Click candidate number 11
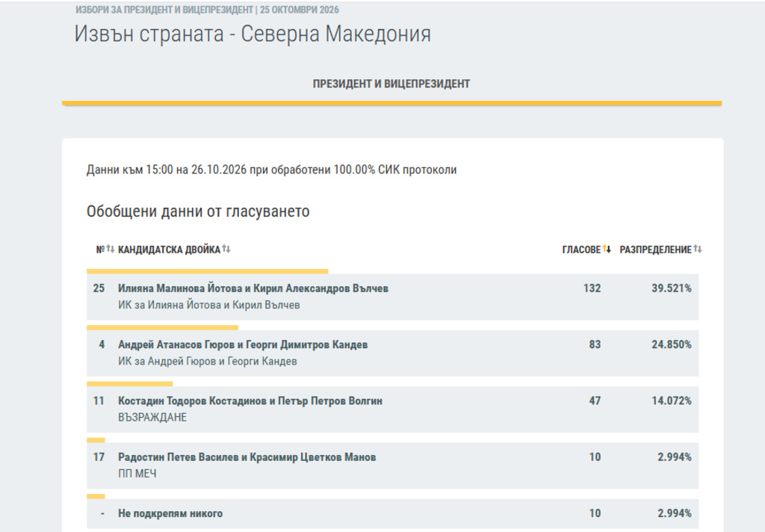The width and height of the screenshot is (765, 532). (99, 400)
